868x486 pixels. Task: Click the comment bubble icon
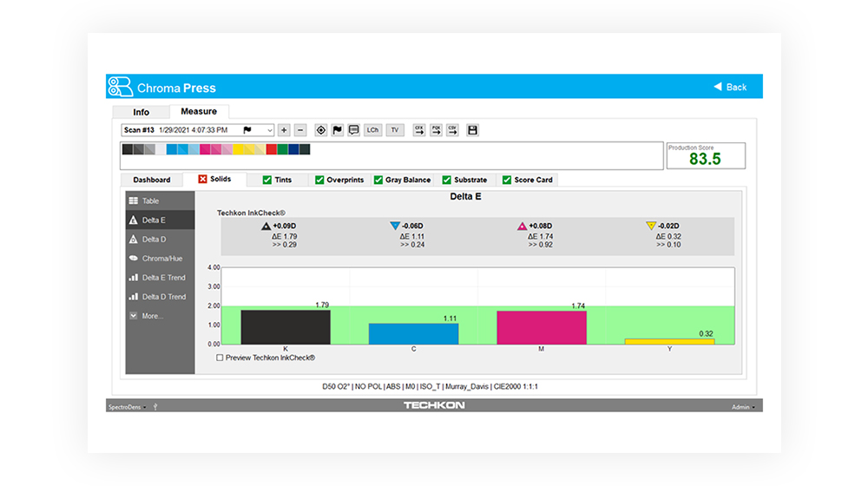click(354, 130)
